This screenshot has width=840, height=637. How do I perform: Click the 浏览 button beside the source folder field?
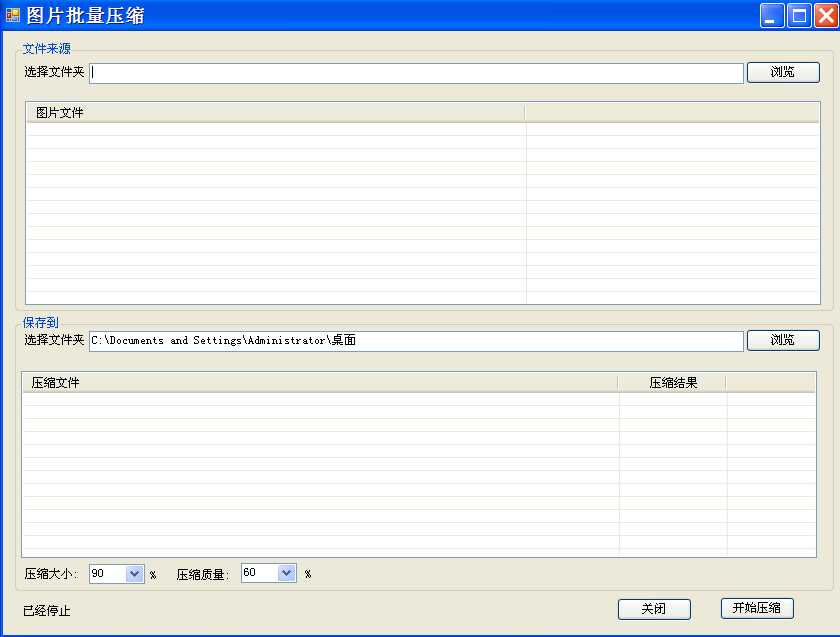tap(783, 72)
